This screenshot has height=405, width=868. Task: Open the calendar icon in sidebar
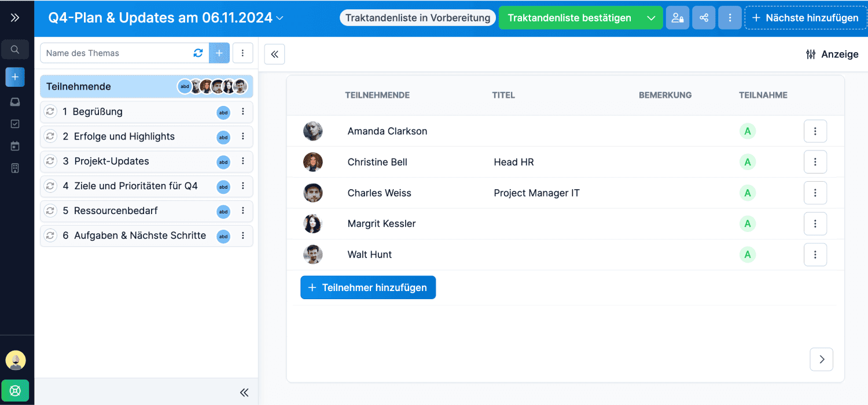click(x=15, y=146)
